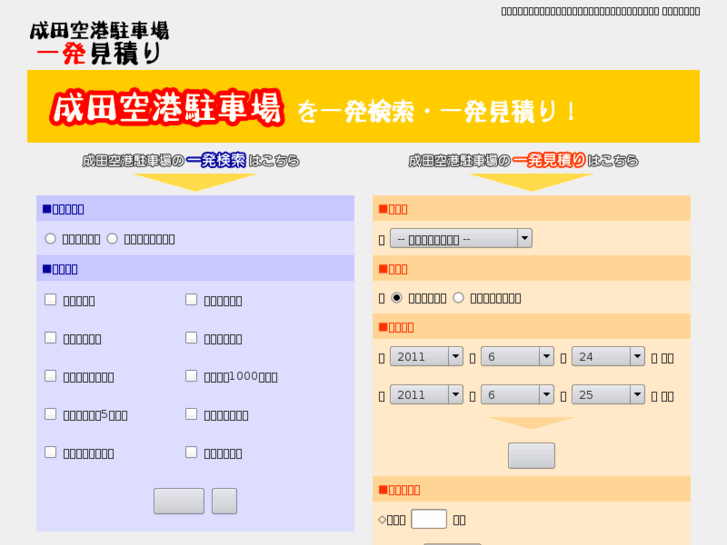The image size is (727, 545).
Task: Tick the checkbox left of the 1000 option
Action: pos(50,376)
